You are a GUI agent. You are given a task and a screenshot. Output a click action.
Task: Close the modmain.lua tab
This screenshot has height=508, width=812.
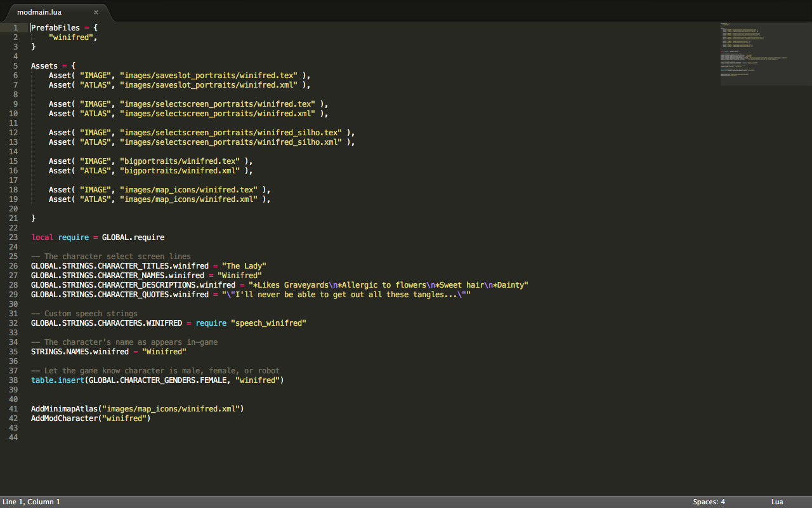tap(96, 12)
